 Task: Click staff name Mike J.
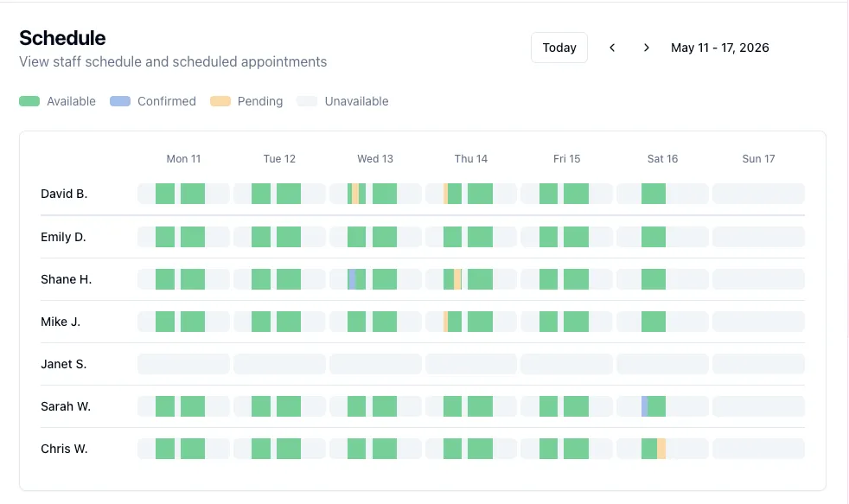pyautogui.click(x=61, y=322)
